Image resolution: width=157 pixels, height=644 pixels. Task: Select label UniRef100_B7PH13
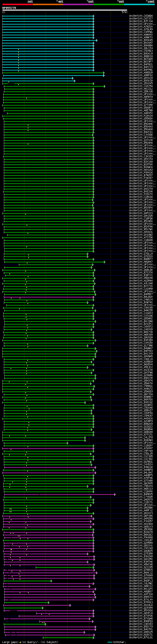point(141,602)
